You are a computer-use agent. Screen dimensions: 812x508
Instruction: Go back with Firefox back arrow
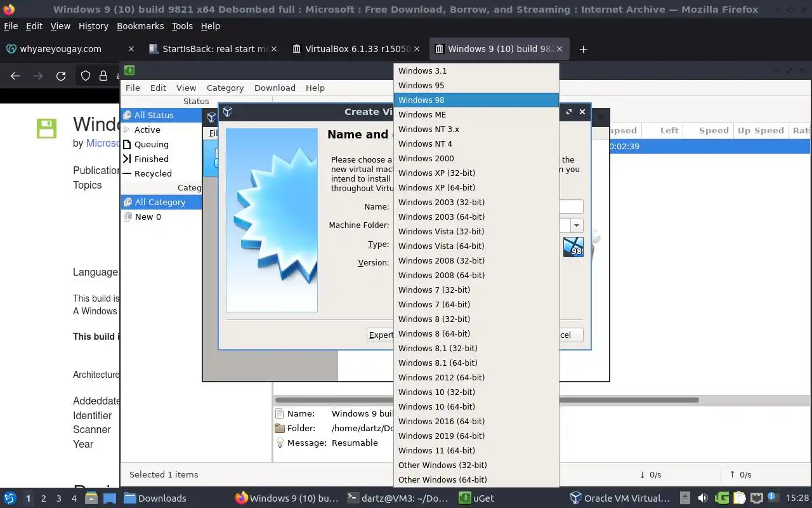15,76
